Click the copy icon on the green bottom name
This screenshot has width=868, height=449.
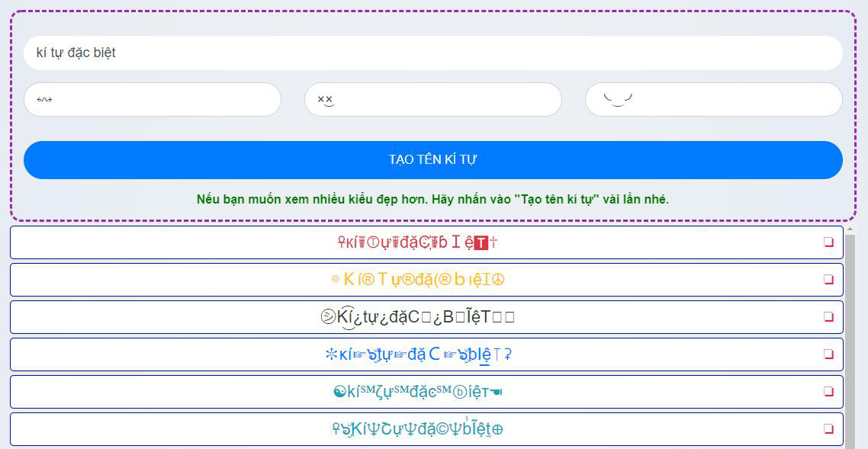tap(828, 428)
